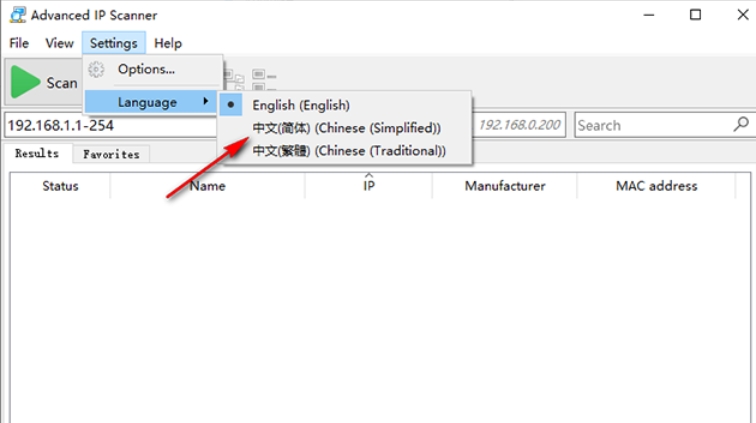Click the green Scan play icon
This screenshot has height=423, width=756.
[25, 82]
